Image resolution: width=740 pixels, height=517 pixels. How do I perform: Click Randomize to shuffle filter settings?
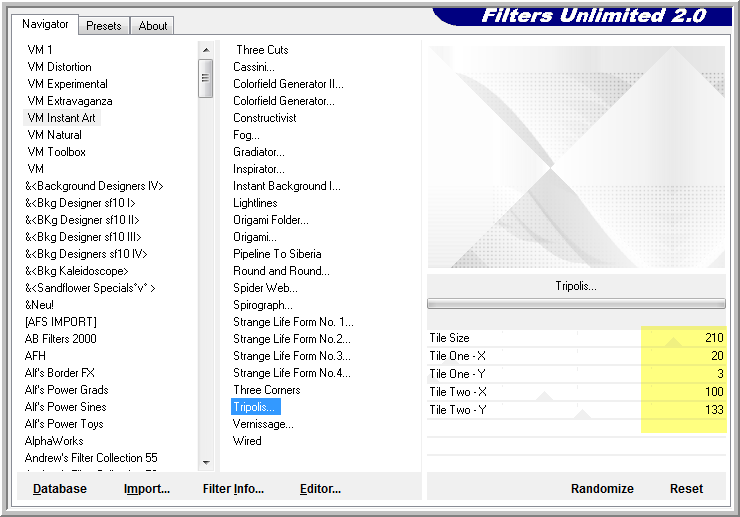602,489
